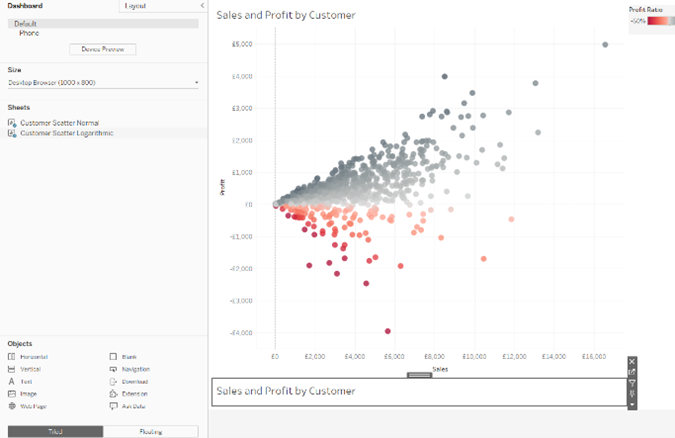
Task: Switch to Floating layout mode
Action: click(150, 431)
